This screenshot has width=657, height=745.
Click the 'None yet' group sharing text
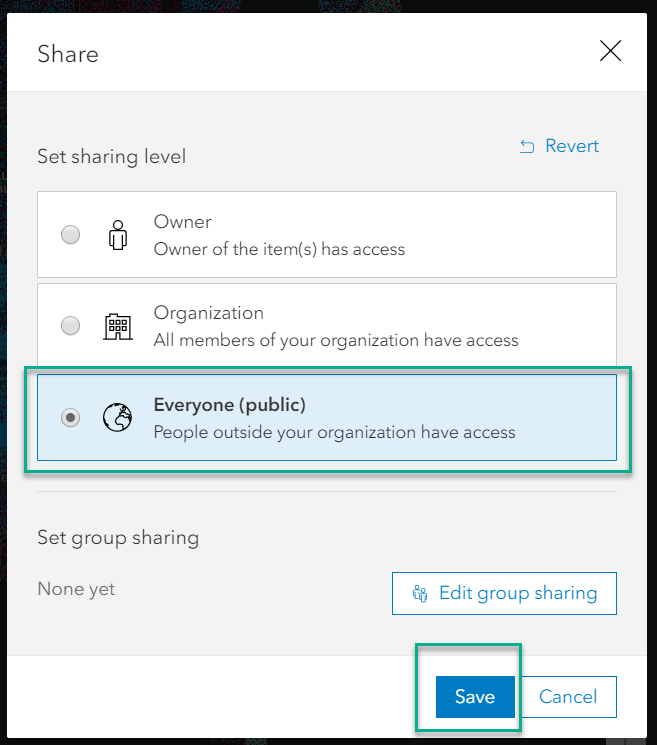76,589
